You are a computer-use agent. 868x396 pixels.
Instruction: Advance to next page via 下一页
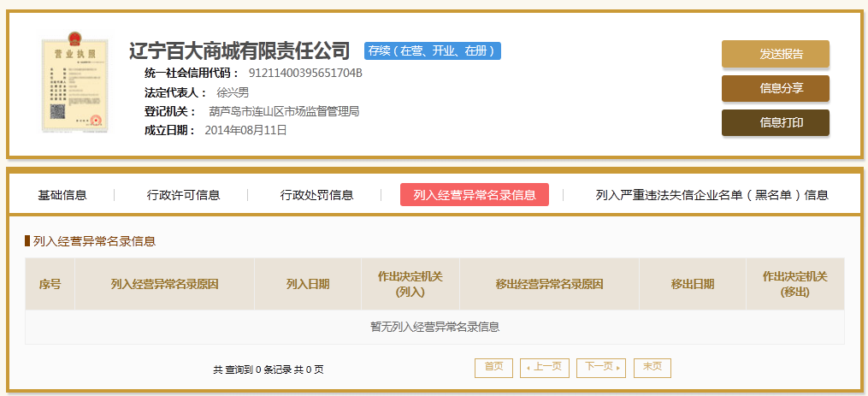click(x=601, y=367)
